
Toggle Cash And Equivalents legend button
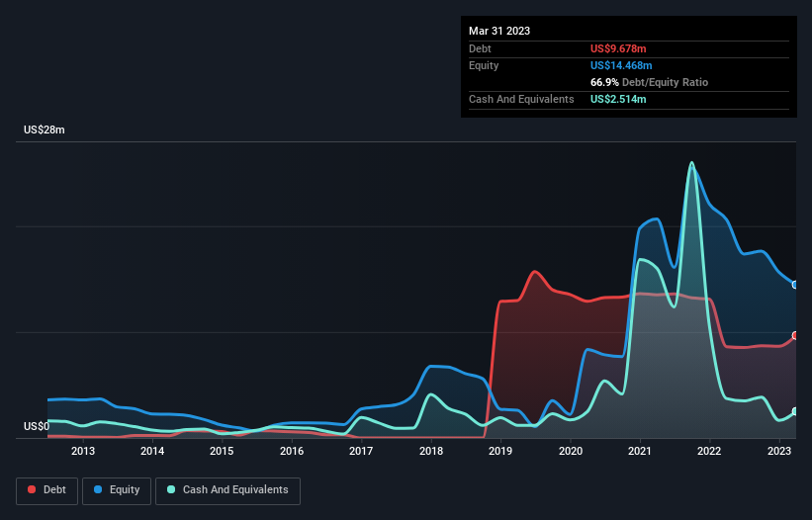pyautogui.click(x=227, y=490)
